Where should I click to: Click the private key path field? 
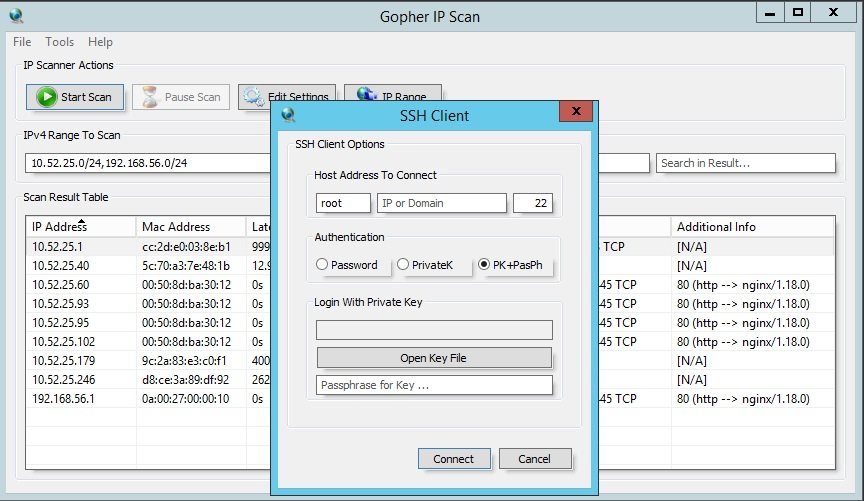click(434, 330)
